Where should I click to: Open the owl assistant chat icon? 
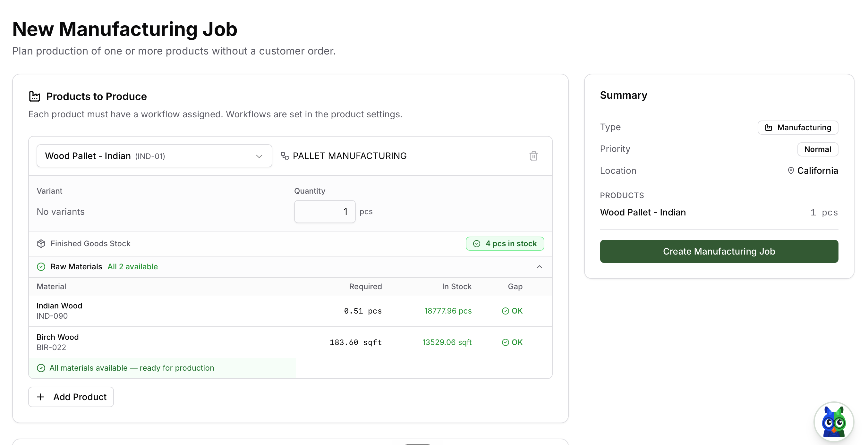tap(834, 422)
